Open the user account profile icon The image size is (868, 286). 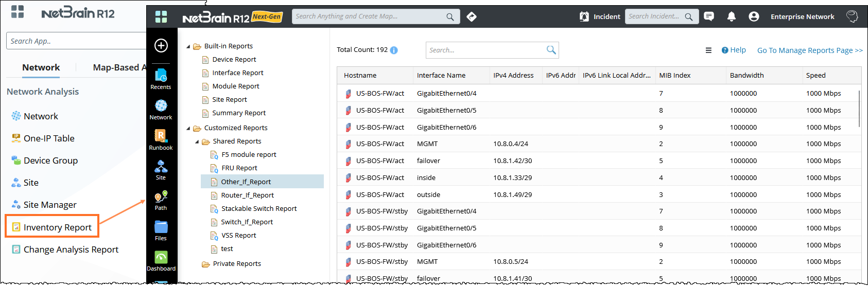pyautogui.click(x=754, y=16)
